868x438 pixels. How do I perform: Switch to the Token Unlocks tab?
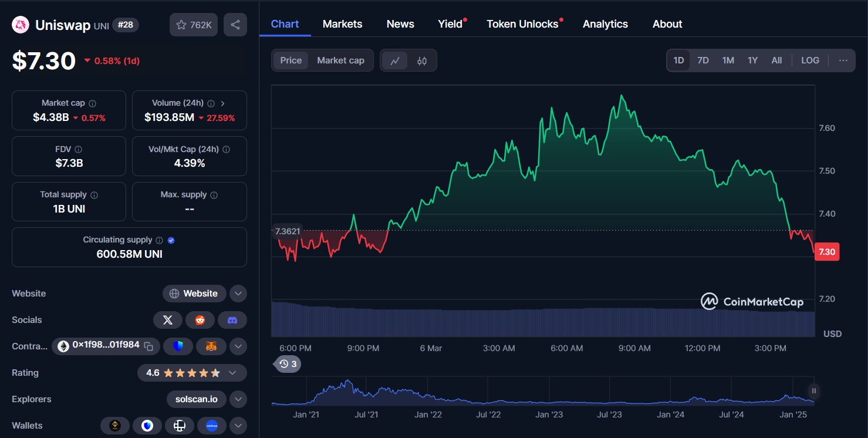click(x=522, y=24)
